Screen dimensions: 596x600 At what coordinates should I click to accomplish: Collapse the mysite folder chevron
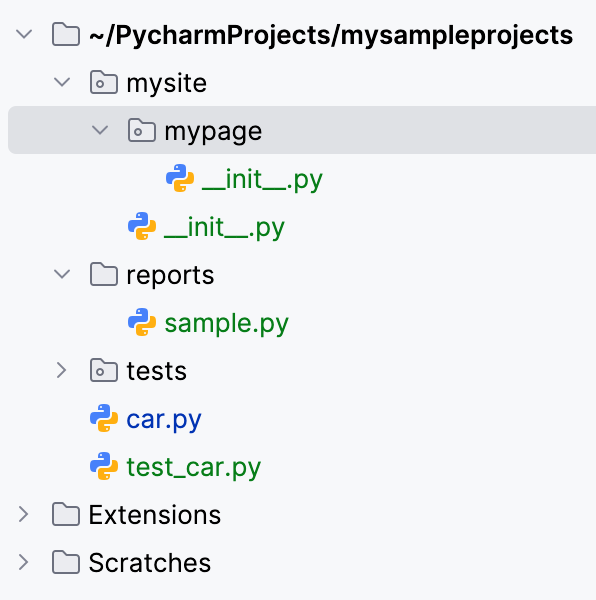tap(62, 82)
